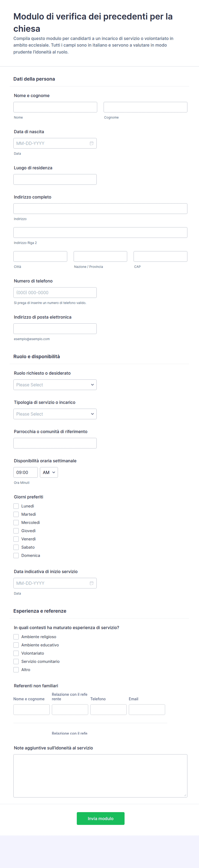Click the 09:00 time input

pyautogui.click(x=26, y=472)
